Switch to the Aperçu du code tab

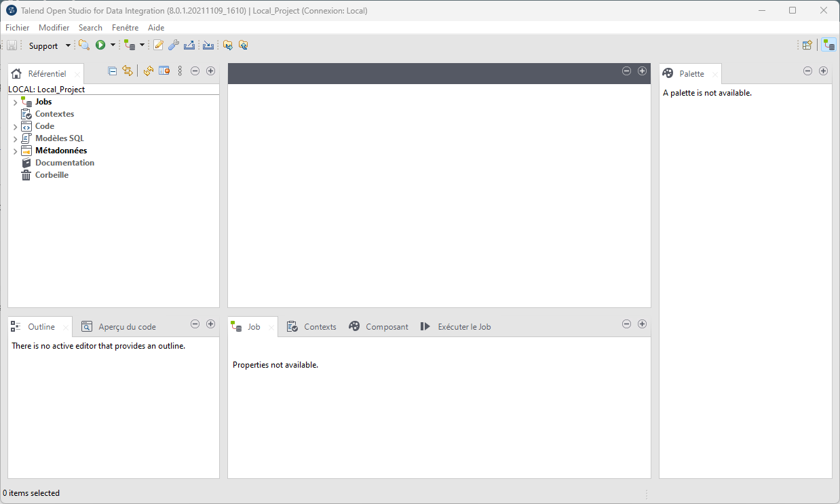point(119,327)
